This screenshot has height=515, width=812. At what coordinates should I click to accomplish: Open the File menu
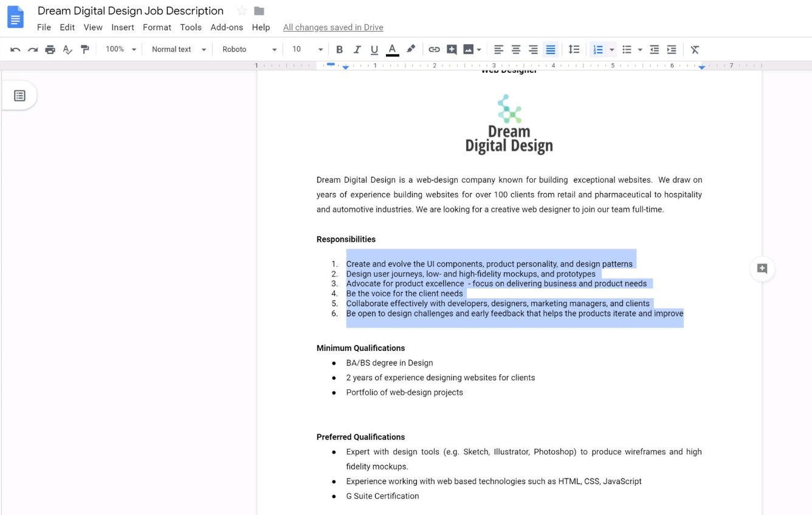[44, 27]
